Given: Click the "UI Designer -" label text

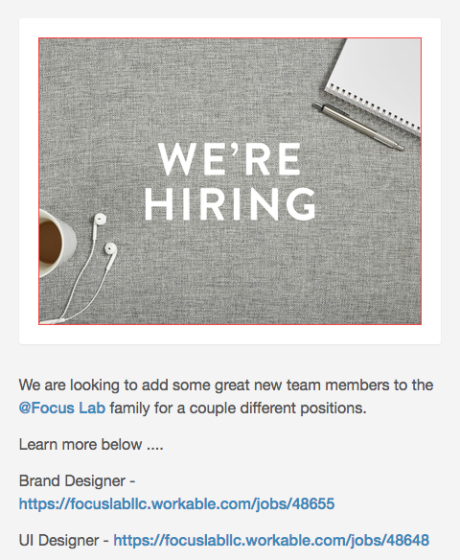Looking at the screenshot, I should [64, 540].
